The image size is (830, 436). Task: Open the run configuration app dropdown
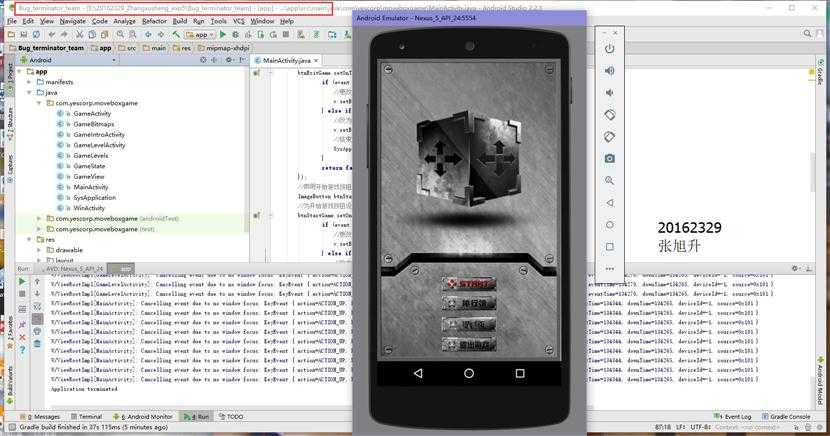(x=200, y=35)
